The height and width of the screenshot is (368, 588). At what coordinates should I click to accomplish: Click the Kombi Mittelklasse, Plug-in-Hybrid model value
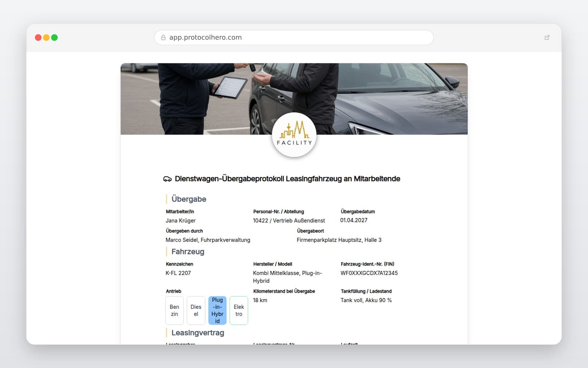pos(287,277)
